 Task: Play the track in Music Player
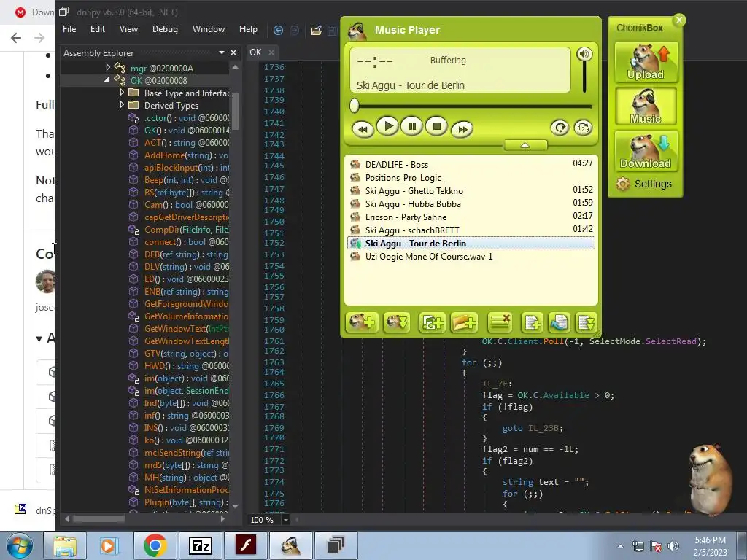coord(387,127)
